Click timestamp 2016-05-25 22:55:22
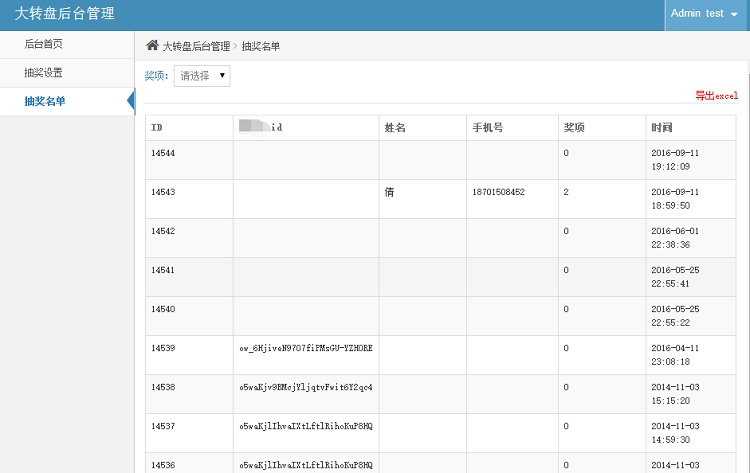Screen dimensions: 750x473 click(x=675, y=316)
